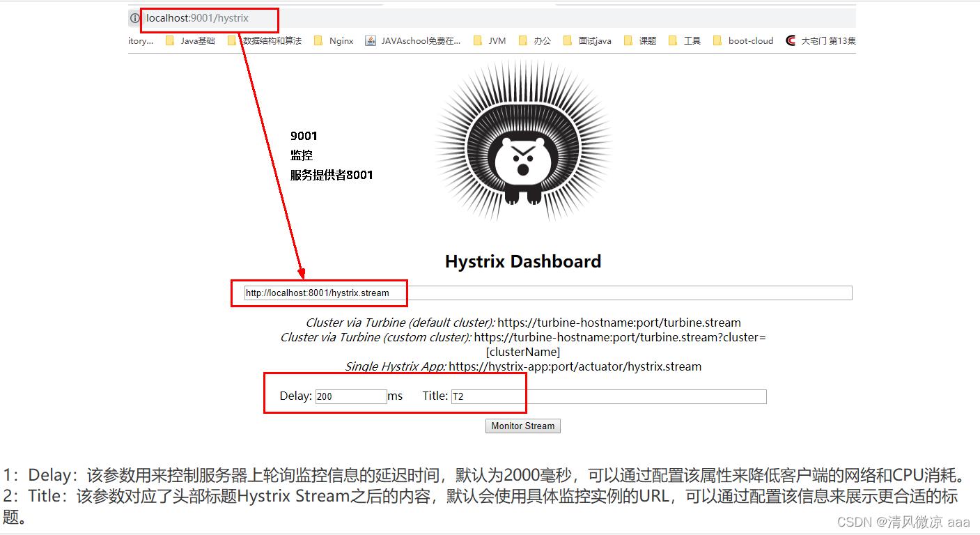Click the localhost:9001/hystrix address bar URL
This screenshot has height=535, width=980.
click(x=197, y=18)
